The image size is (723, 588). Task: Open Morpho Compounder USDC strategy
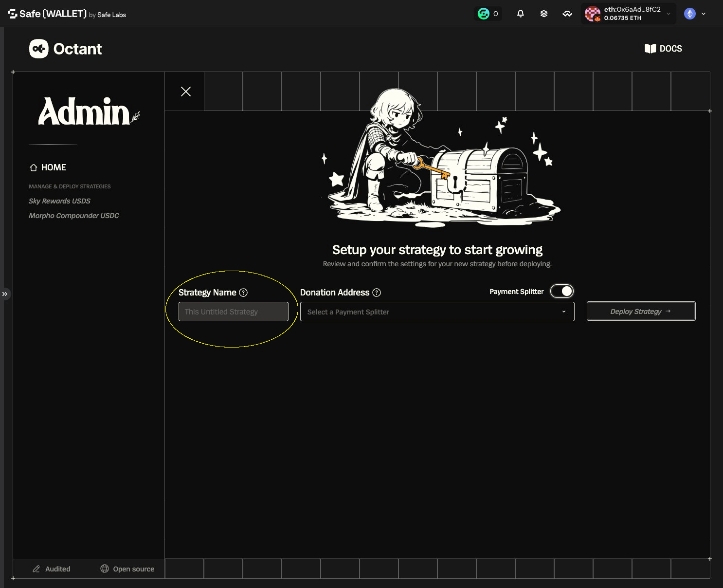(x=73, y=216)
